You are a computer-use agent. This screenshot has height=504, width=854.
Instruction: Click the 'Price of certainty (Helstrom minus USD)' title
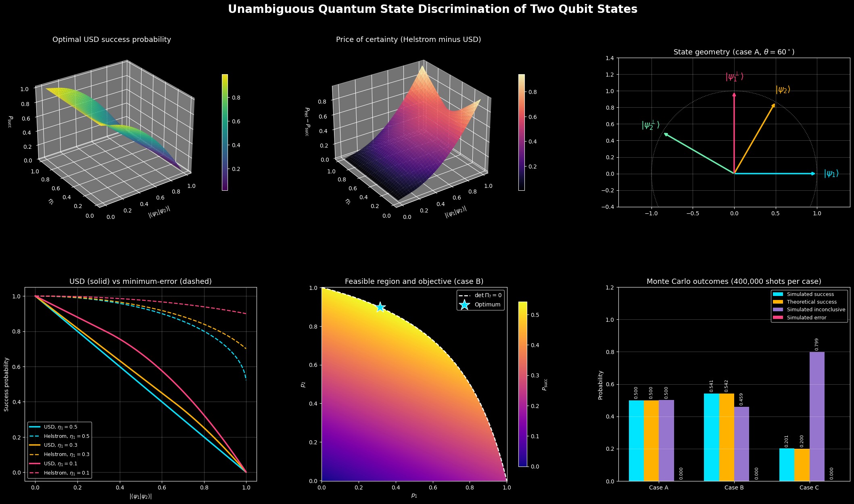(x=408, y=40)
